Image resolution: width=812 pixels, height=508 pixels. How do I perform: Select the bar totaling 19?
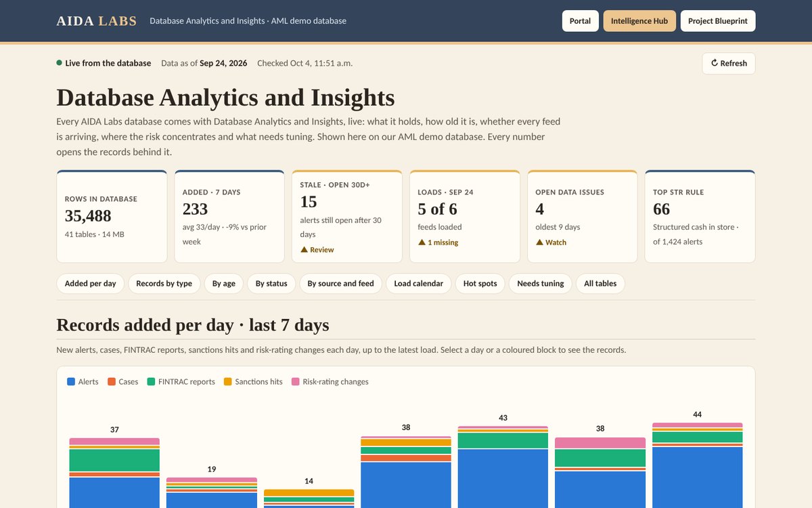pyautogui.click(x=212, y=492)
